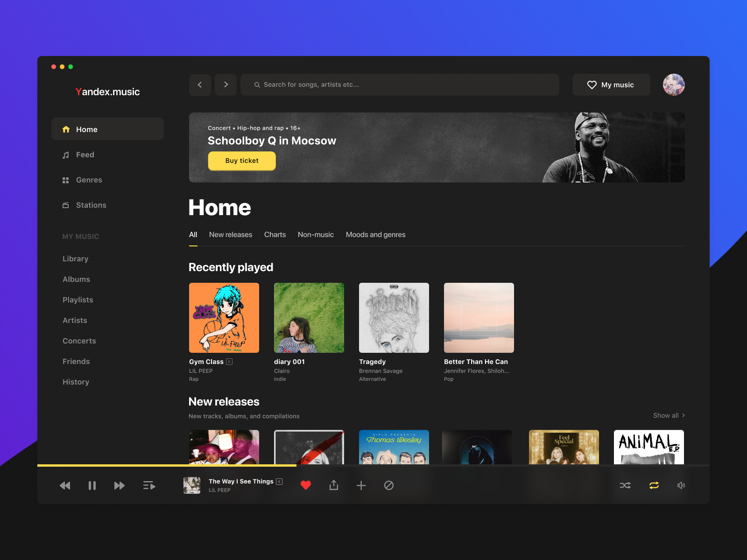Open Genres in the sidebar
The width and height of the screenshot is (747, 560).
[89, 180]
